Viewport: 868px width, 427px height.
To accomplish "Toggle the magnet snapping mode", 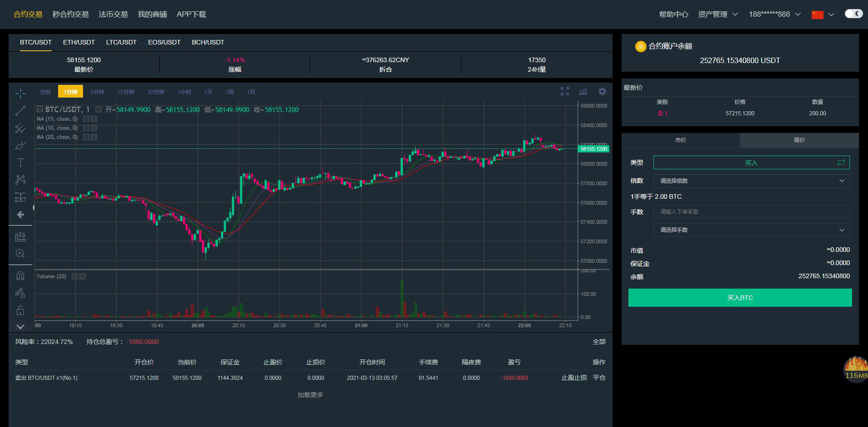I will click(20, 276).
